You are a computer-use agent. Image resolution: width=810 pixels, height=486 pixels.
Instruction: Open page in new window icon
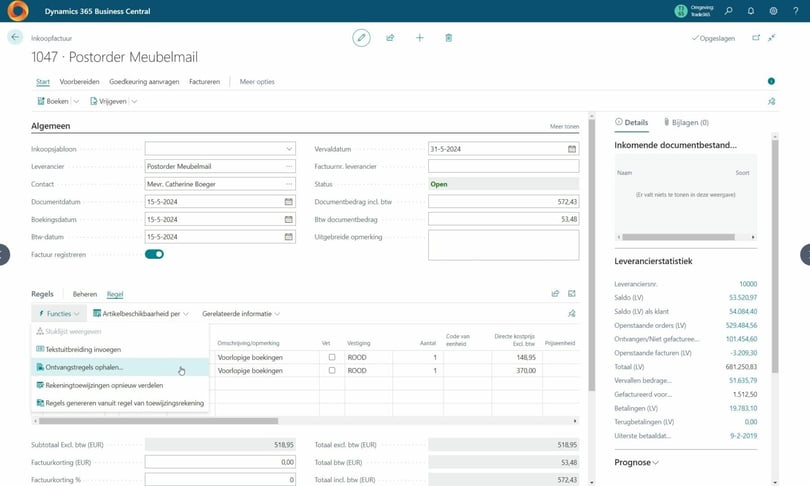pyautogui.click(x=756, y=38)
